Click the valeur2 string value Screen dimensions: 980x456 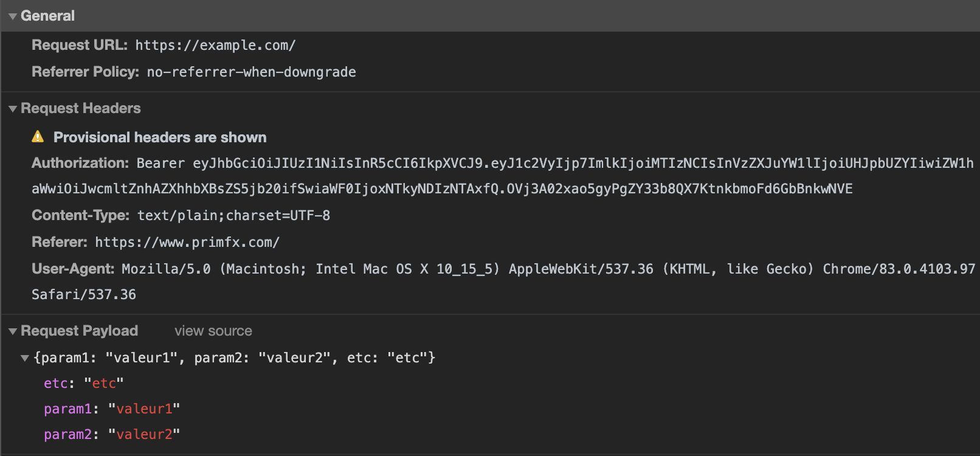pyautogui.click(x=144, y=434)
